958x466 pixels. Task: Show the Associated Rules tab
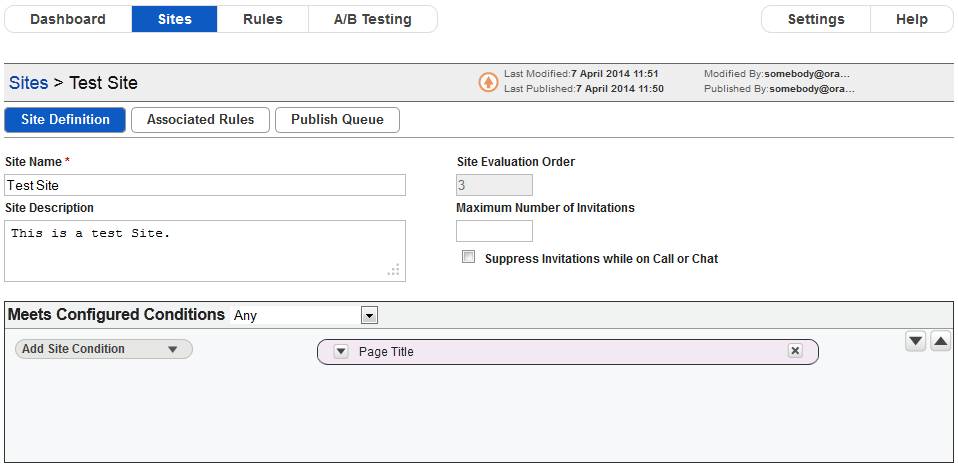200,120
